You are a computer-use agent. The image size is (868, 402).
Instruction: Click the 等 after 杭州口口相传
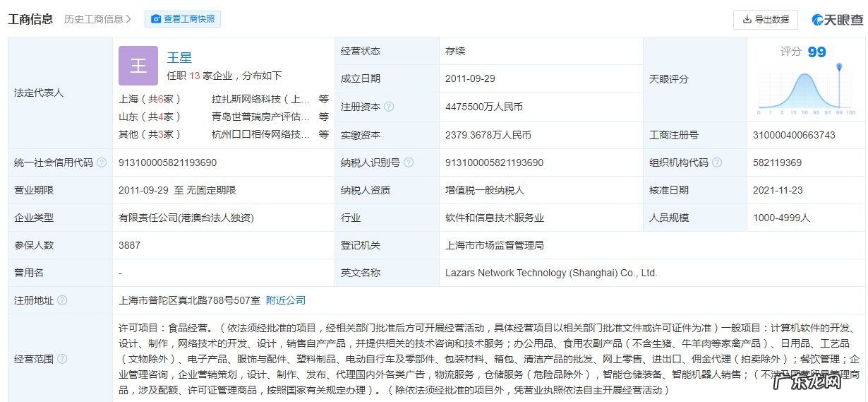[323, 134]
